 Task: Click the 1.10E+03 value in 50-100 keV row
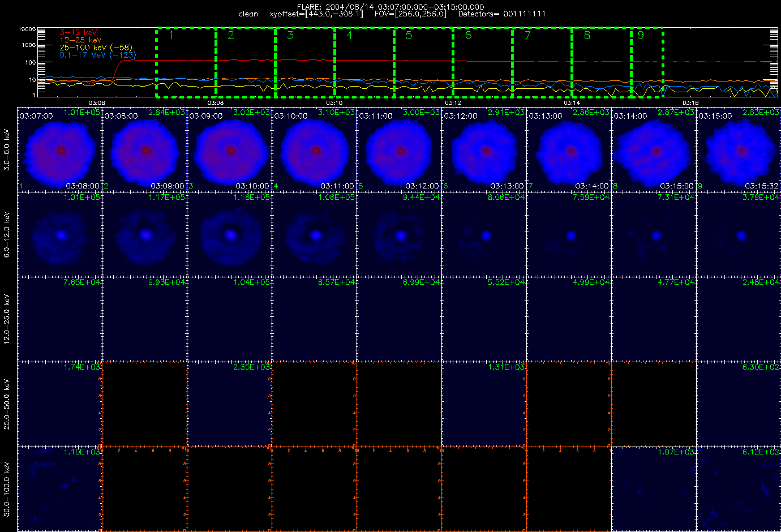point(81,452)
